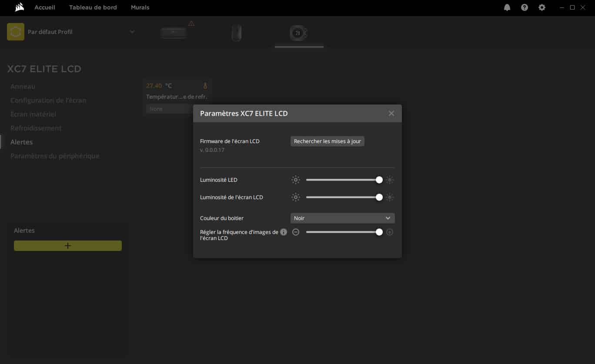Screen dimensions: 595x364
Task: Click the high brightness icon for Luminosité LED
Action: [390, 180]
